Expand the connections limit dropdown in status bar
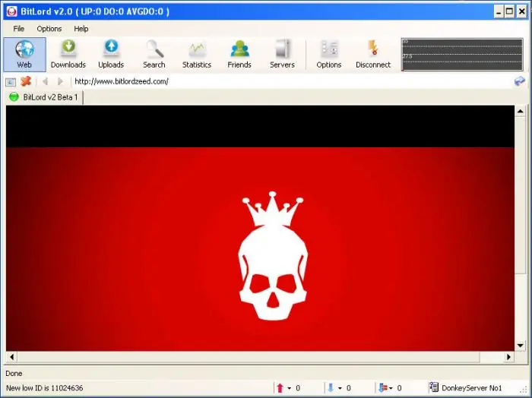Image resolution: width=532 pixels, height=398 pixels. (390, 388)
